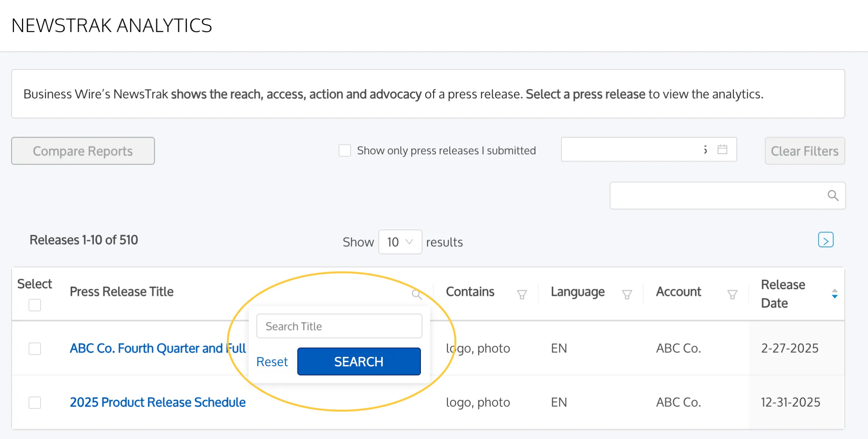868x439 pixels.
Task: Click into the top keyword search box
Action: point(728,196)
